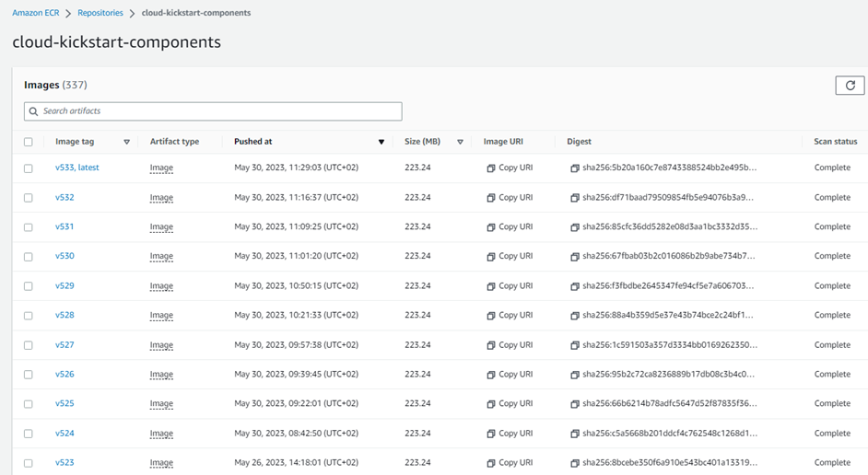Check the v526 image row
Screen dimensions: 868x475
pyautogui.click(x=29, y=375)
